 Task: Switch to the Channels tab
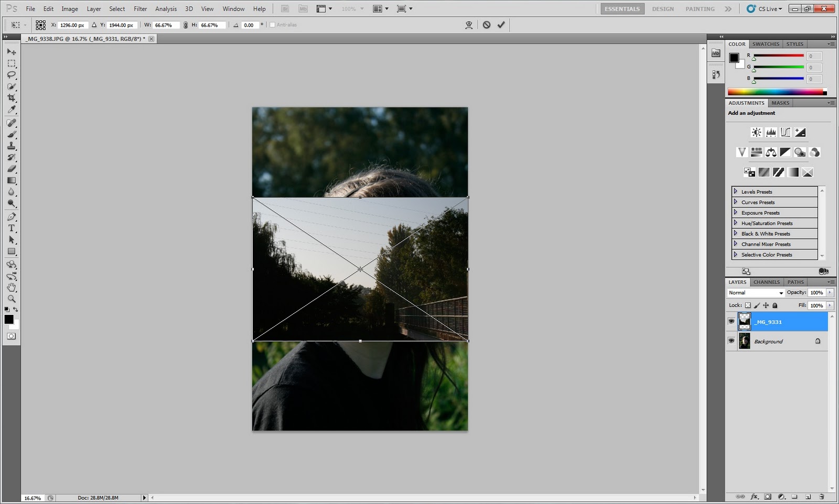(766, 282)
